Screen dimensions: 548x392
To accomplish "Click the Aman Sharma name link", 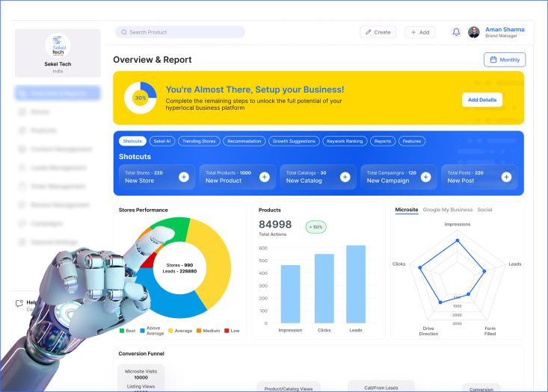I will pos(505,30).
